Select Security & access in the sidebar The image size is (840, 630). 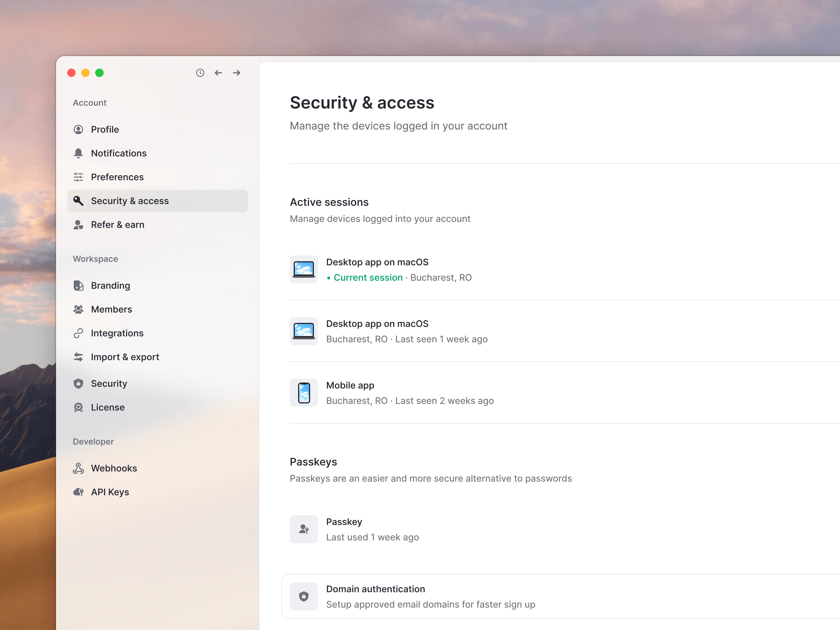tap(129, 201)
